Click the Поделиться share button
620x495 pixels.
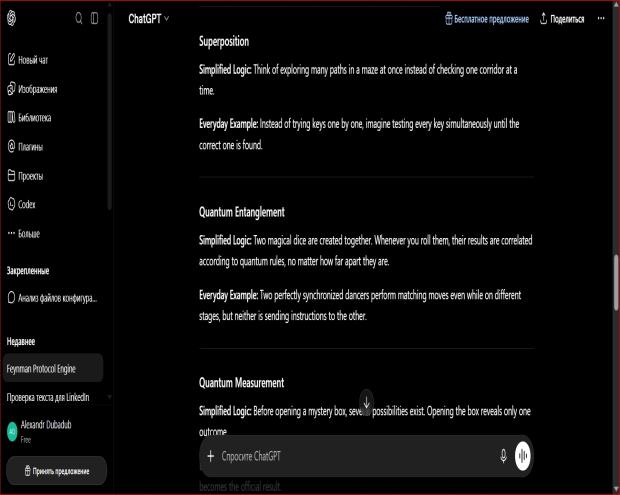point(562,19)
